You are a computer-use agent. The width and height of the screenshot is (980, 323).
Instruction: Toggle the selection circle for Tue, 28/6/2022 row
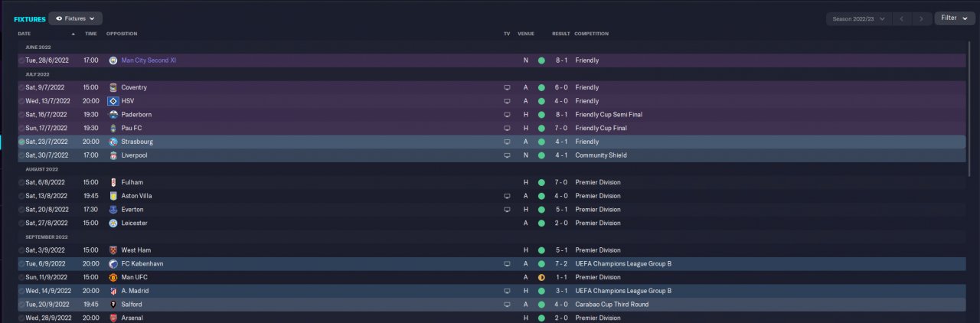[21, 60]
